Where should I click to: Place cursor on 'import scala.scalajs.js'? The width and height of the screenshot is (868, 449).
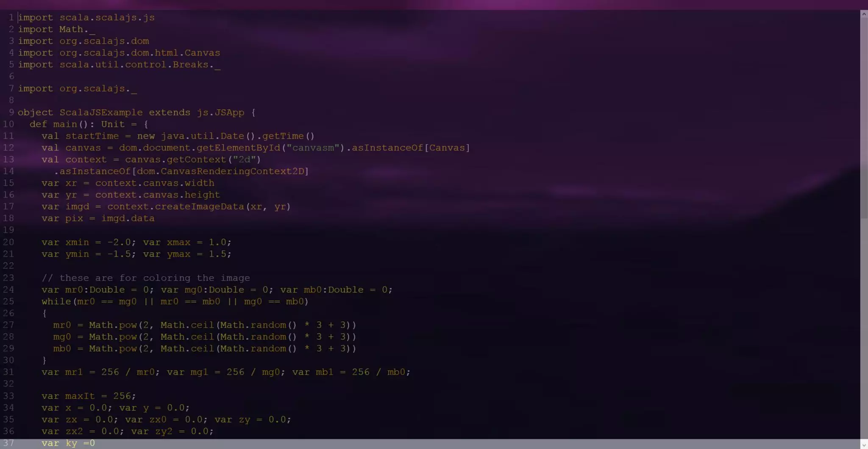coord(86,17)
